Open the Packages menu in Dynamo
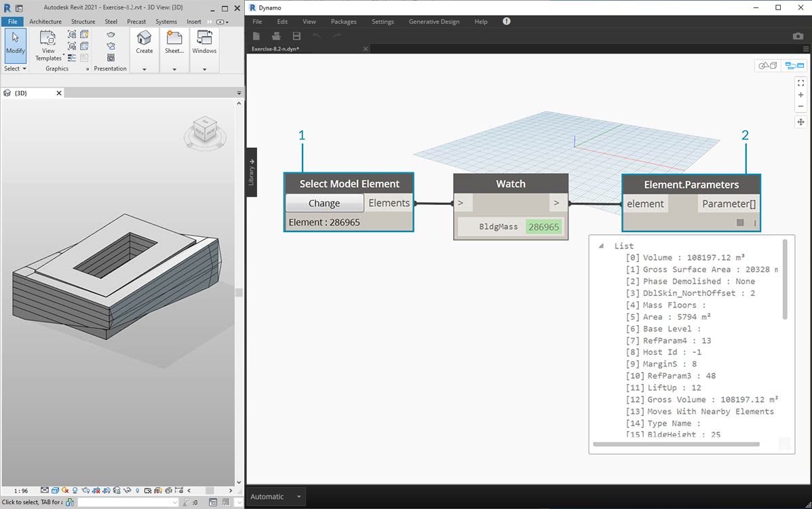This screenshot has height=509, width=812. pos(343,22)
